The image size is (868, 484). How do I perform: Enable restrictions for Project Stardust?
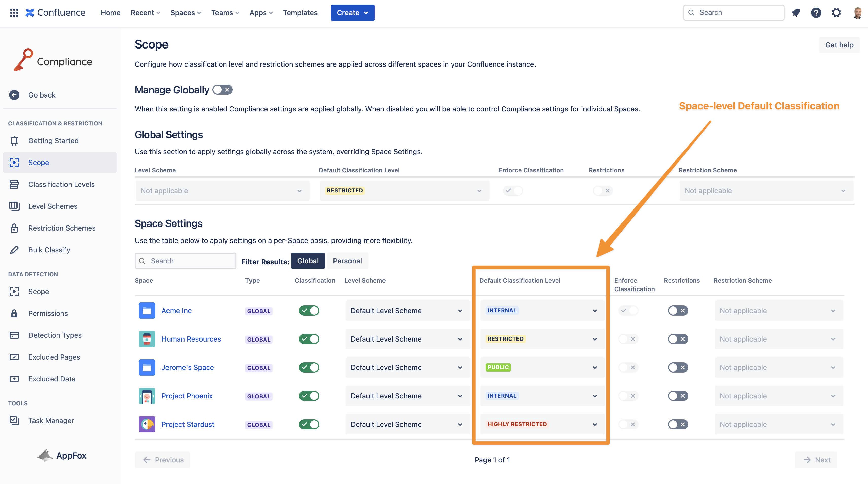678,424
